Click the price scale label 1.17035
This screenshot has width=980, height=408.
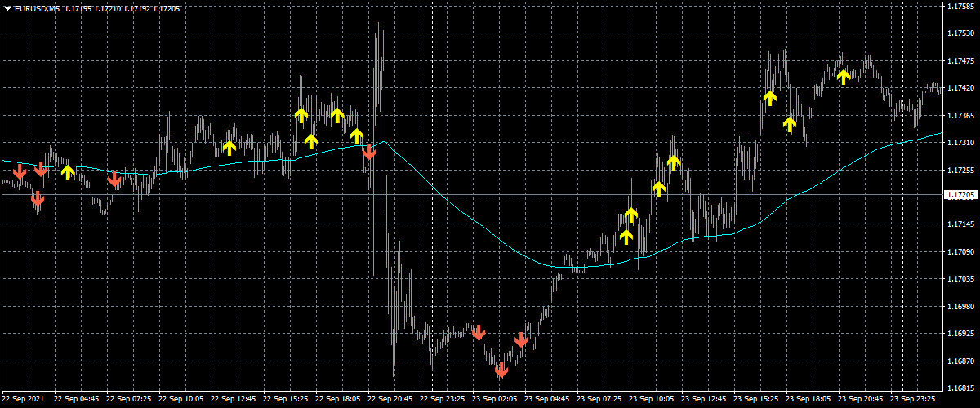click(x=960, y=279)
